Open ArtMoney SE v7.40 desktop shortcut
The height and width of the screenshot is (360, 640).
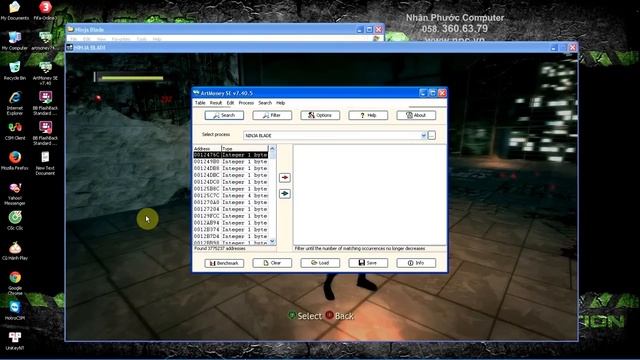[x=45, y=73]
